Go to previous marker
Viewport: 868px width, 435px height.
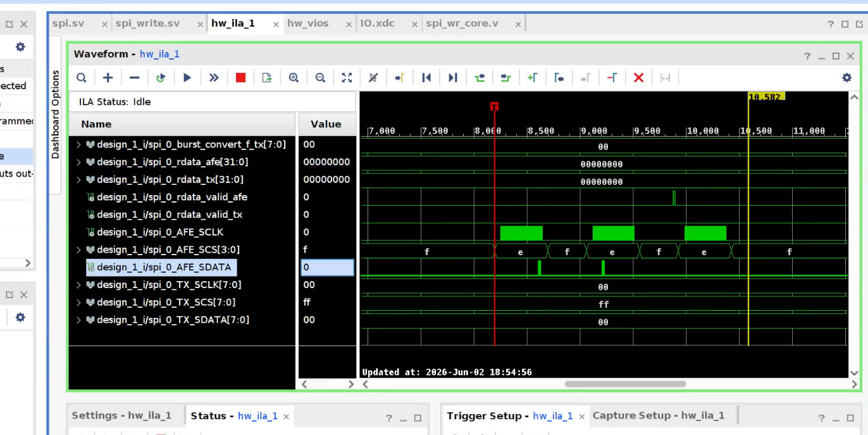tap(559, 77)
